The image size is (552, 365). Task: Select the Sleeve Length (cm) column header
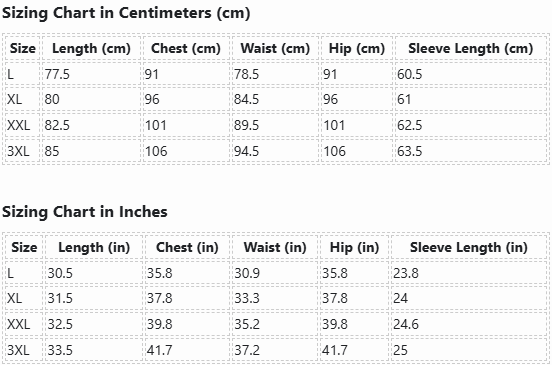471,48
